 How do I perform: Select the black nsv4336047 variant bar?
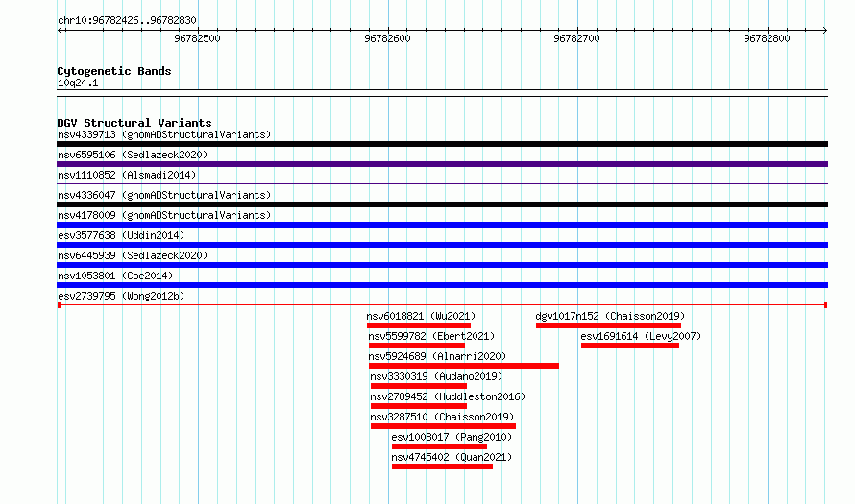[442, 204]
